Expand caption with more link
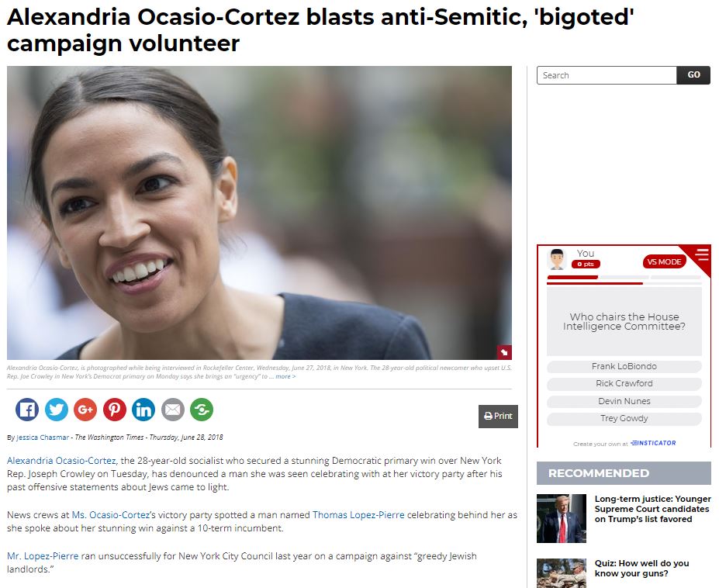 (285, 376)
